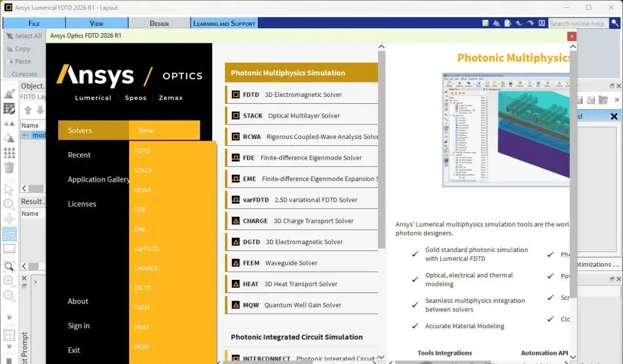Choose HEAT in the yellow New menu

coord(141,327)
